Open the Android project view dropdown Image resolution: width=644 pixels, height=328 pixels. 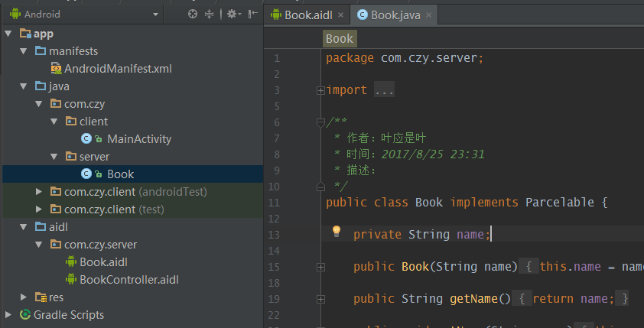[x=156, y=14]
